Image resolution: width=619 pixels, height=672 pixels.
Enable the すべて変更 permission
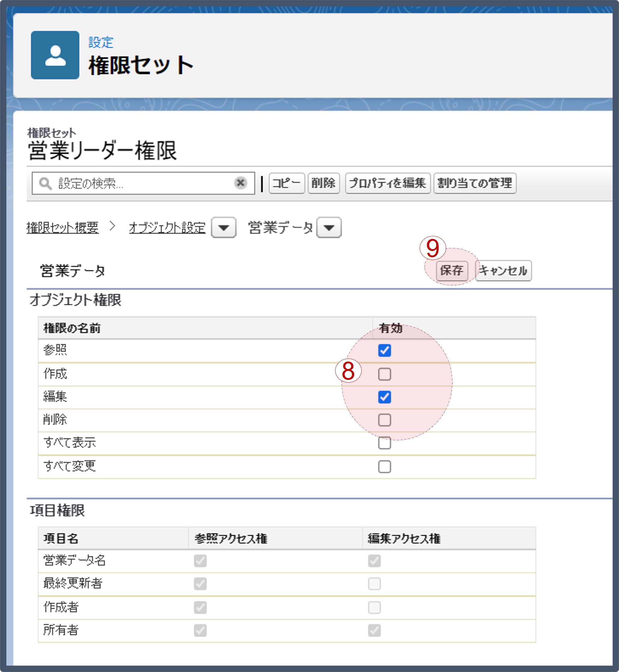click(385, 466)
